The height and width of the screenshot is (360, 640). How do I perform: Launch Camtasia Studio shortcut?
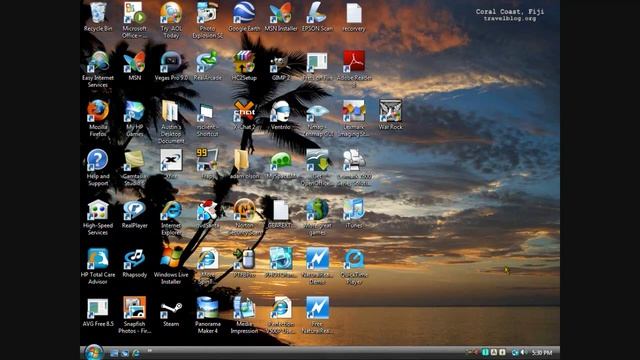click(134, 168)
